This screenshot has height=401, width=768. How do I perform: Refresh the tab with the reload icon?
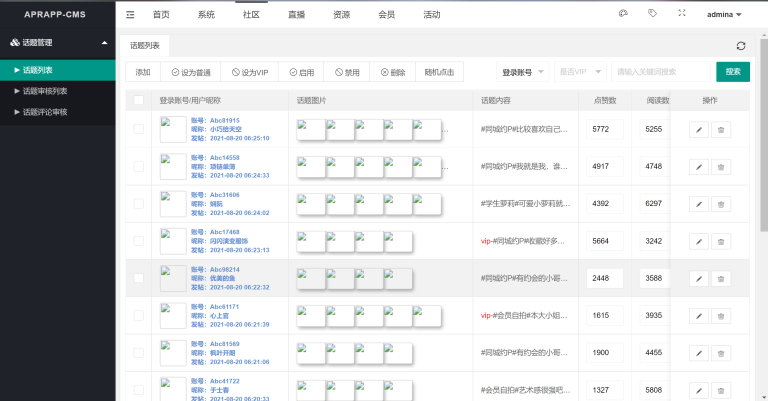(740, 46)
